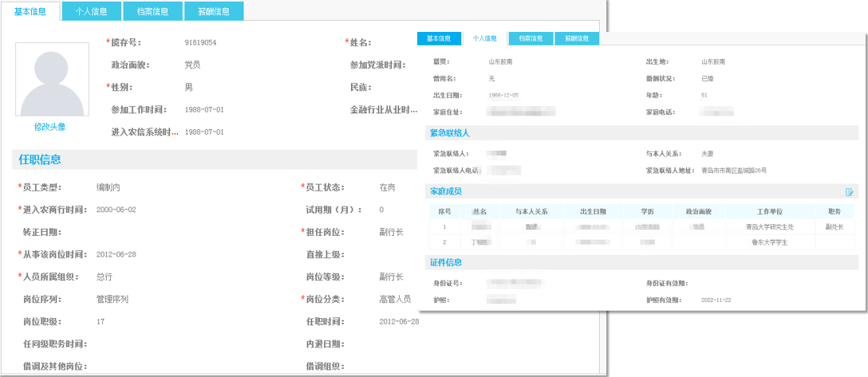The width and height of the screenshot is (868, 377).
Task: Click the 修改头像 link under the avatar
Action: (x=49, y=127)
